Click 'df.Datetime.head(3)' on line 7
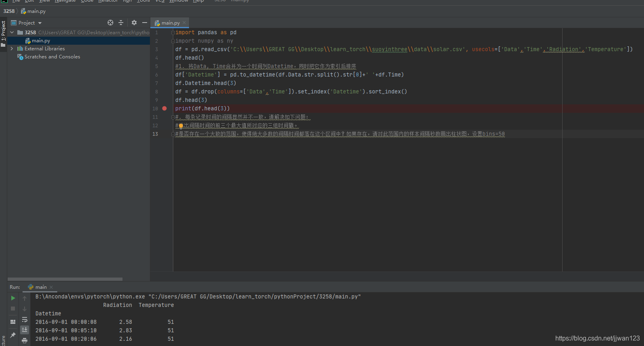 [206, 83]
